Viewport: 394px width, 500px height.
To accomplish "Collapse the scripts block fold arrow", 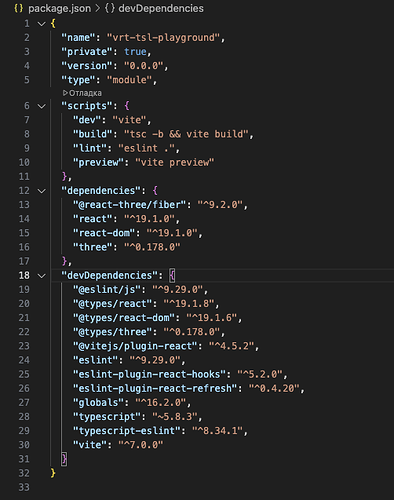I will click(x=42, y=106).
